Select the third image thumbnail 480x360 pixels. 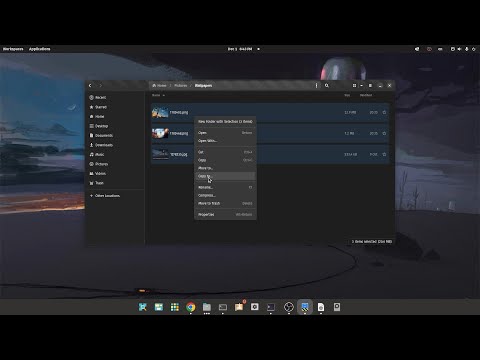160,154
